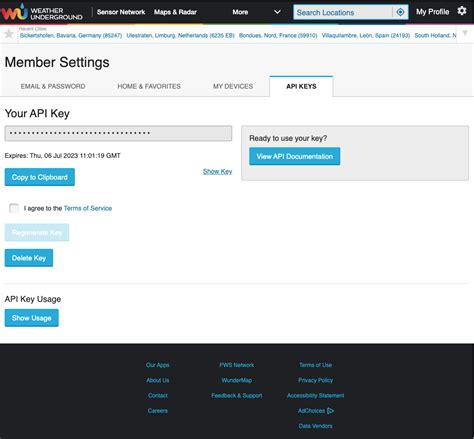This screenshot has width=474, height=439.
Task: Click the Your API Key heading
Action: (37, 113)
